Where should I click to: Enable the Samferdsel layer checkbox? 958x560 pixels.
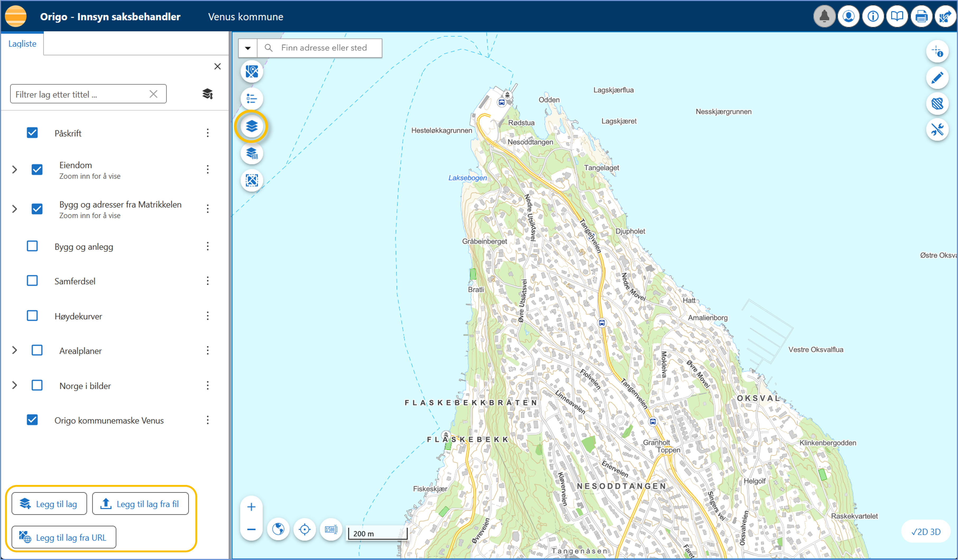[32, 281]
